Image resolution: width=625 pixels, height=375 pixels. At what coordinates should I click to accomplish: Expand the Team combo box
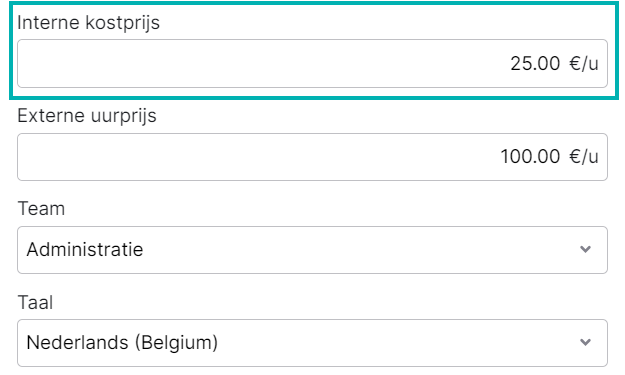[x=312, y=250]
